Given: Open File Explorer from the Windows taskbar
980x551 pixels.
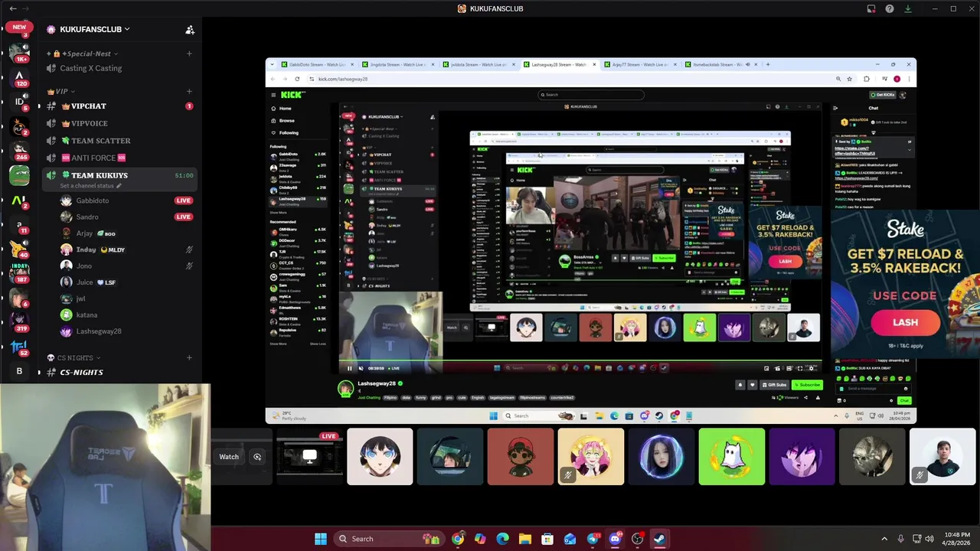Looking at the screenshot, I should click(x=525, y=539).
